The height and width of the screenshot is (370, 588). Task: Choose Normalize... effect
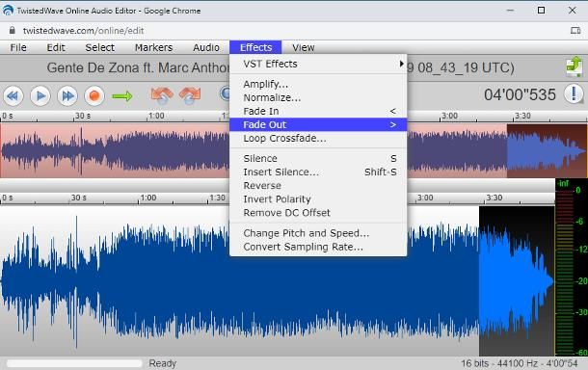(318, 97)
